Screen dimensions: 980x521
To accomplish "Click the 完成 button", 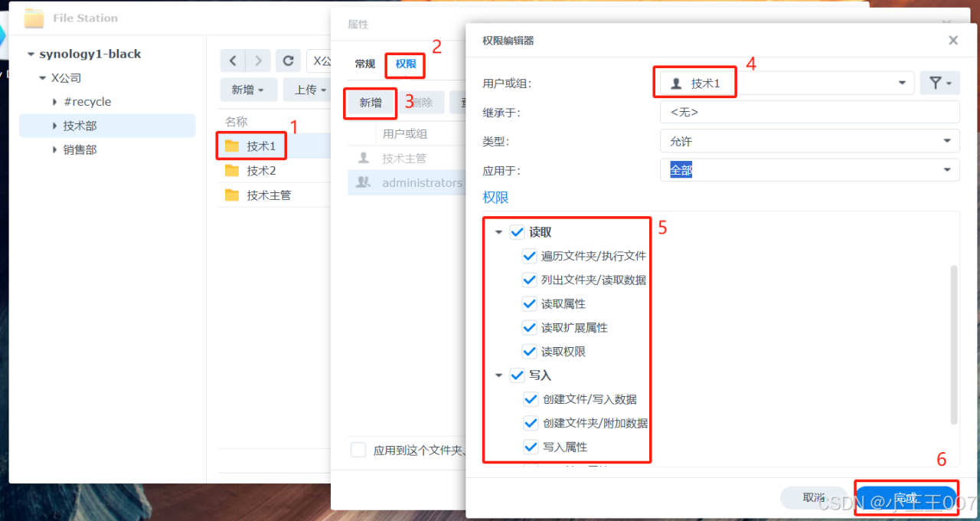I will (906, 496).
